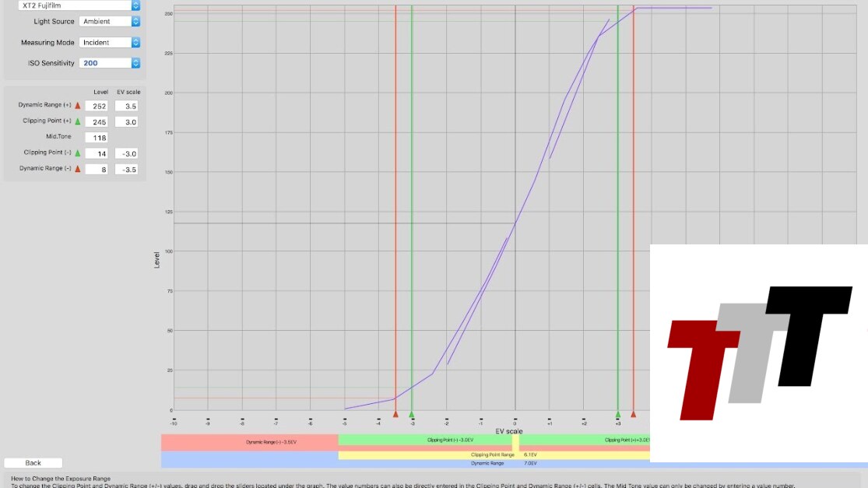Select the green +3 EV slider marker under graph

tap(618, 415)
